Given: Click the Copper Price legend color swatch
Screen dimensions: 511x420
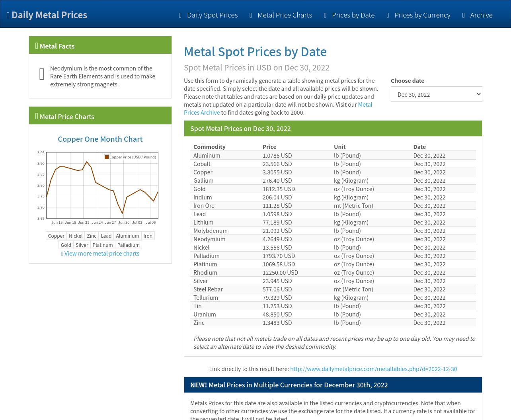Looking at the screenshot, I should pos(107,157).
